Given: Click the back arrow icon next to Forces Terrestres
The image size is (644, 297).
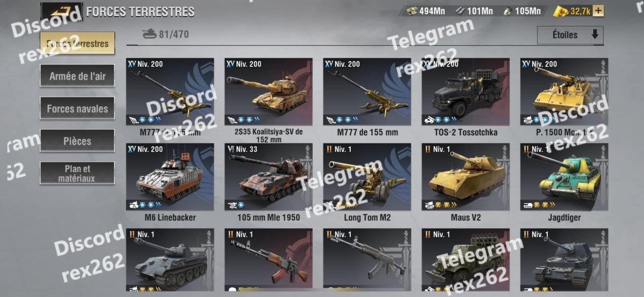Looking at the screenshot, I should [62, 12].
